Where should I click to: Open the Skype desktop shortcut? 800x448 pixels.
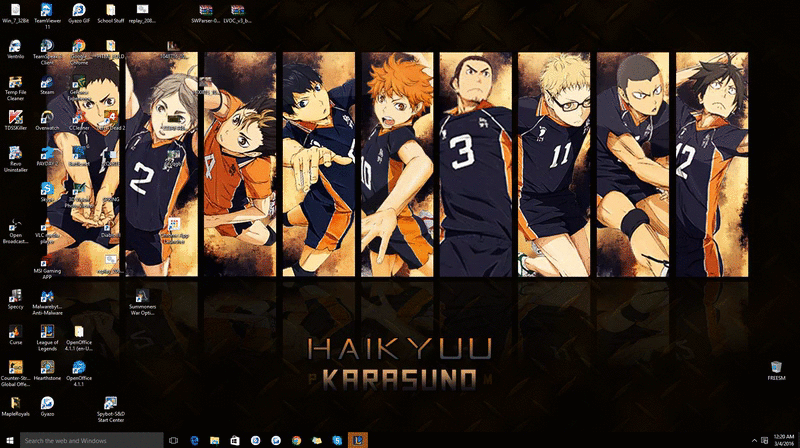click(x=47, y=192)
